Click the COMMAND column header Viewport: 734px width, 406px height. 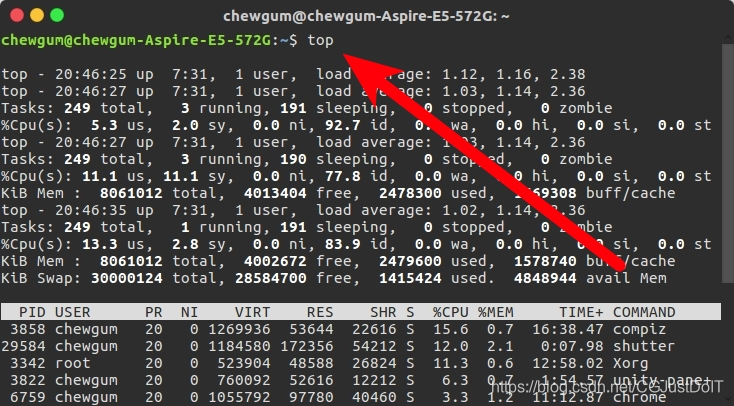(x=644, y=312)
